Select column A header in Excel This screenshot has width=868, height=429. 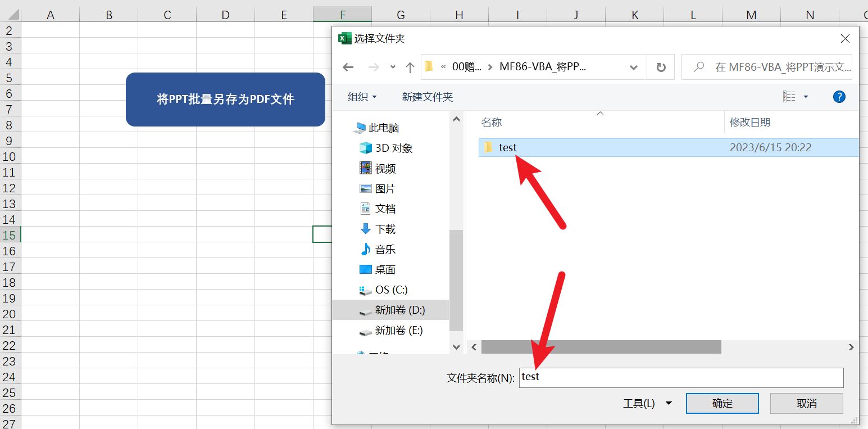[51, 15]
